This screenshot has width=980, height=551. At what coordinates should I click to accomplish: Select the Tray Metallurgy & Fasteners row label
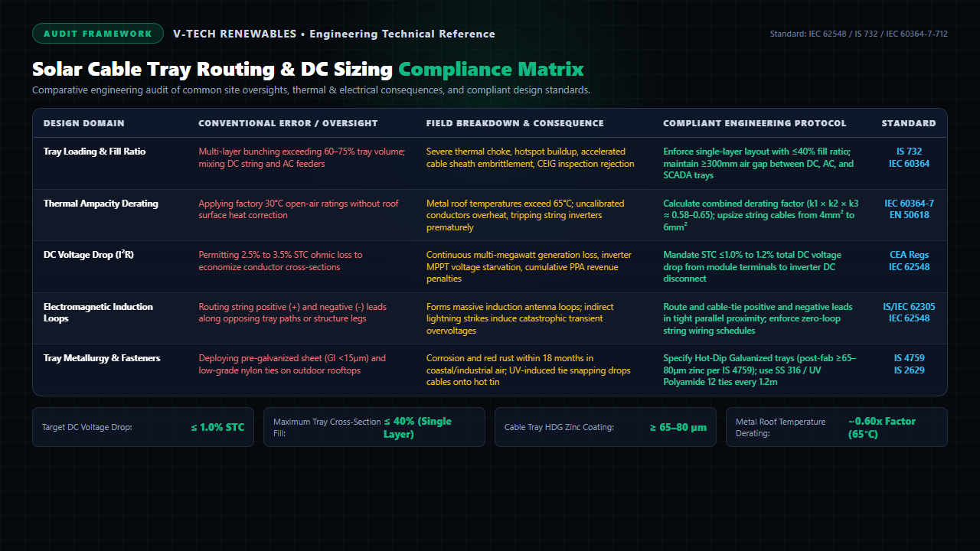(100, 358)
